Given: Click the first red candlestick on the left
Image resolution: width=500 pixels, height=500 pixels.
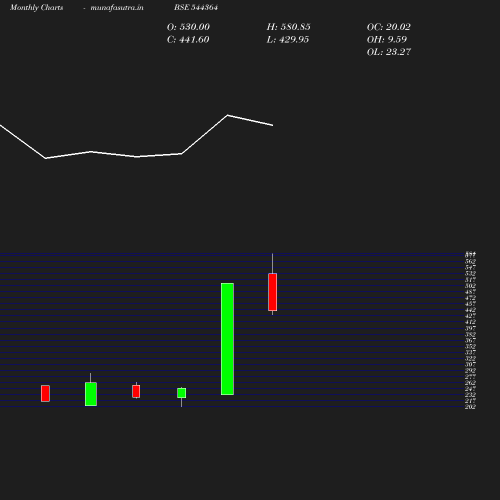Looking at the screenshot, I should click(x=45, y=393).
